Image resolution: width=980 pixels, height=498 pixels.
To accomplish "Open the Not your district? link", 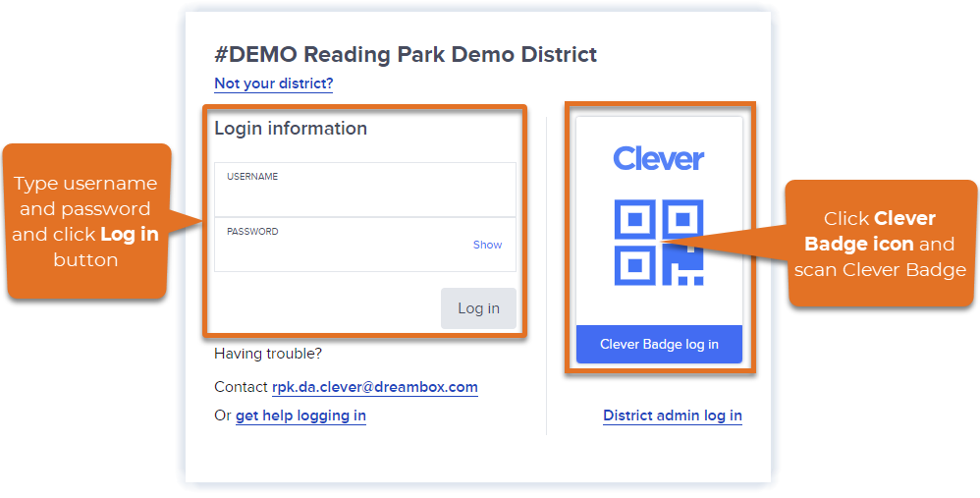I will [273, 83].
